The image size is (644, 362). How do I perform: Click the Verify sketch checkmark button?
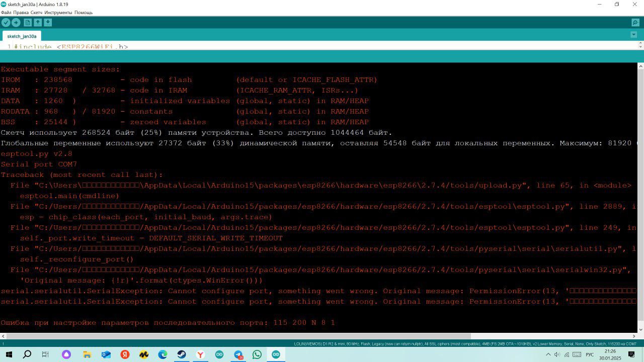(x=6, y=23)
